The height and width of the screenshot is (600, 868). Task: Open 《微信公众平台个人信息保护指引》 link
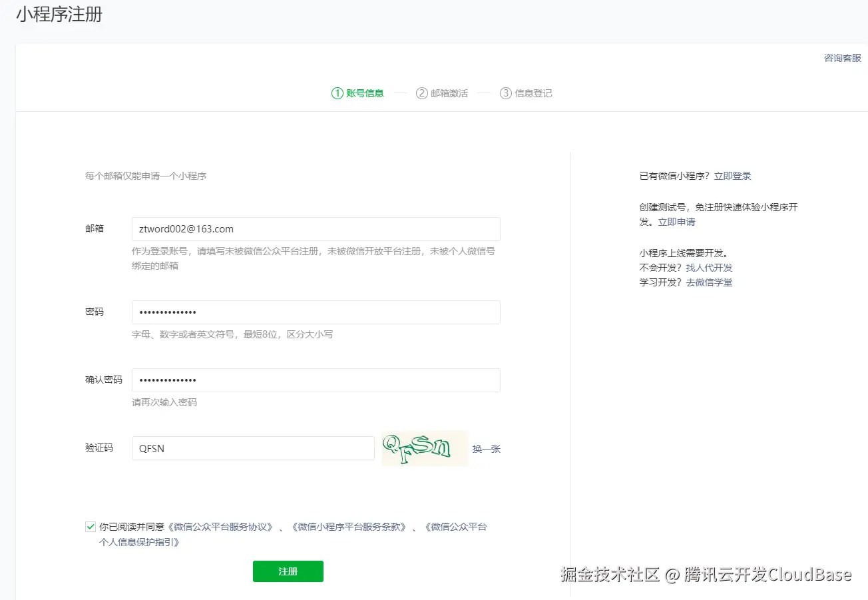(x=293, y=535)
